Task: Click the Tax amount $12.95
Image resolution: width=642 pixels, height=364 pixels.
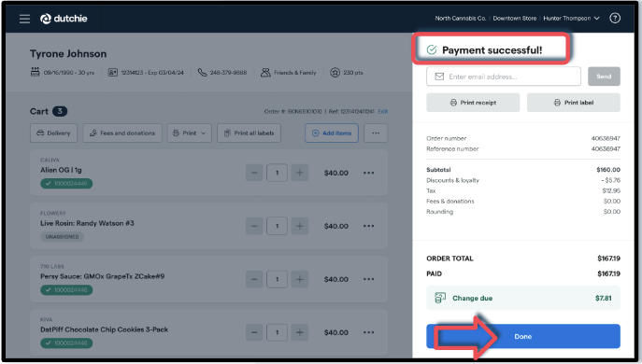Action: coord(611,190)
